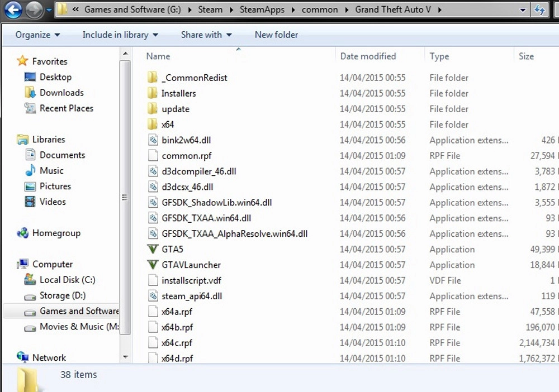Image resolution: width=559 pixels, height=392 pixels.
Task: Select Movies & Music drive in tree
Action: (x=79, y=327)
